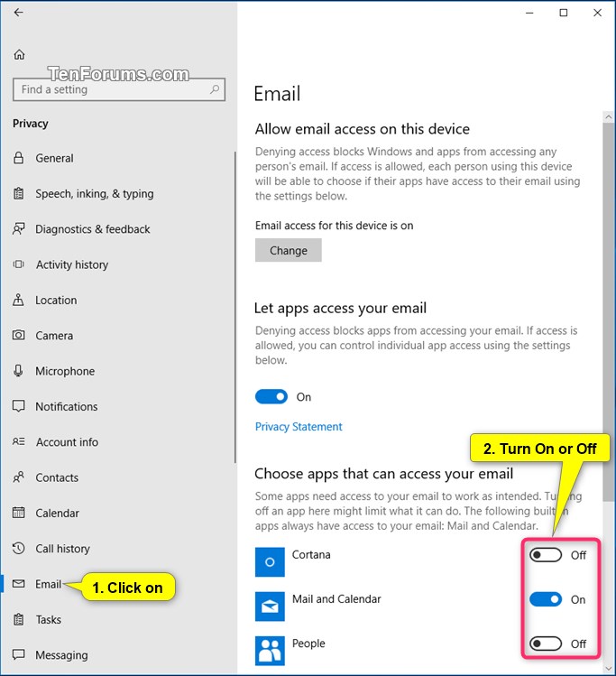Click the Mail and Calendar label
This screenshot has width=616, height=676.
point(336,598)
